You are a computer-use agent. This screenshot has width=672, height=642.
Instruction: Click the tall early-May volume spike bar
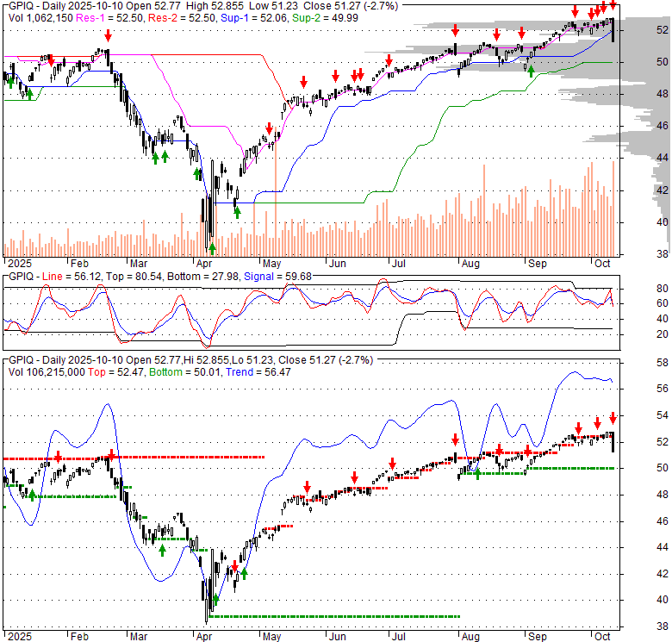pyautogui.click(x=275, y=192)
